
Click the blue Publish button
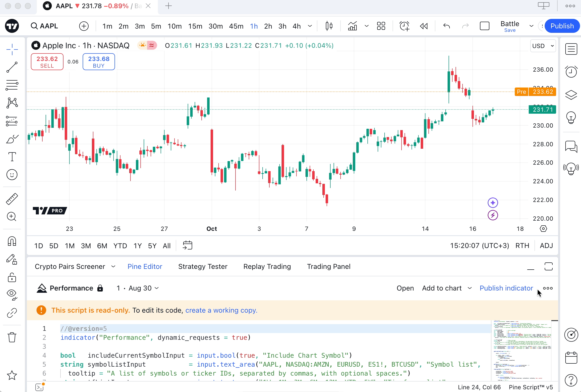pos(562,26)
